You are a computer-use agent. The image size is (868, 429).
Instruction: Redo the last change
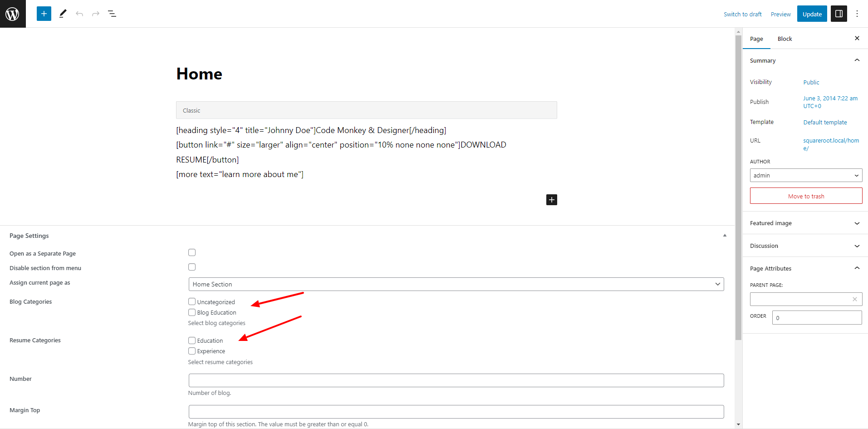coord(96,14)
